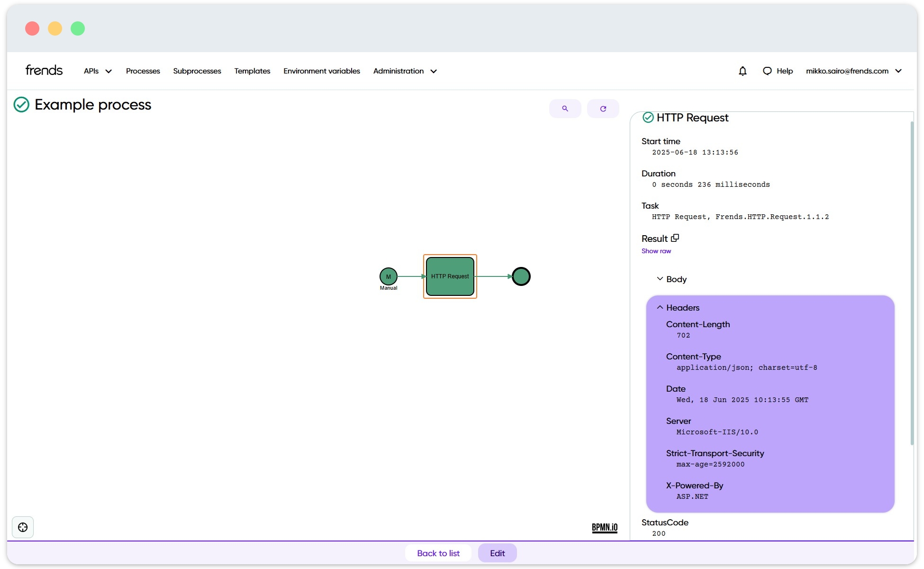Click the BPMN.io logo
This screenshot has width=924, height=569.
(605, 527)
